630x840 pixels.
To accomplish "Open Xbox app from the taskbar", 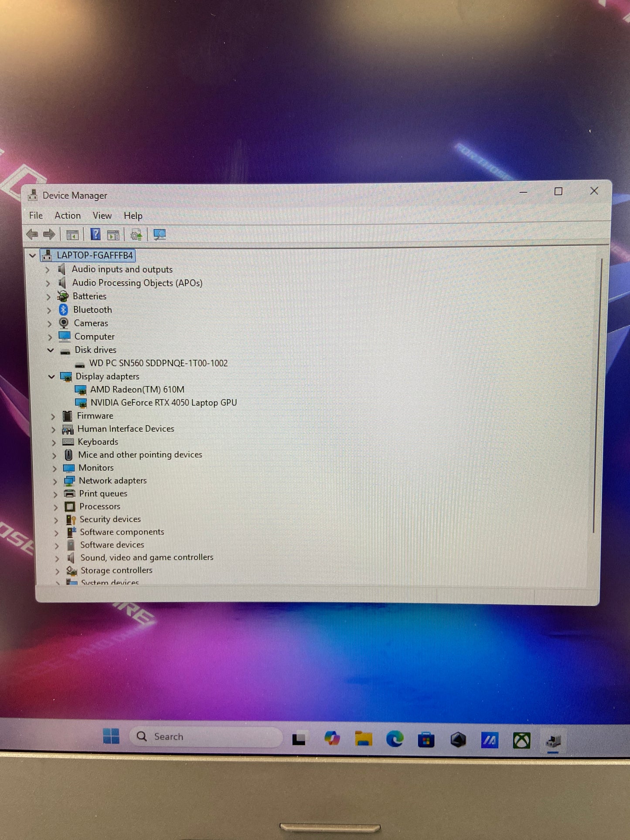I will 521,741.
